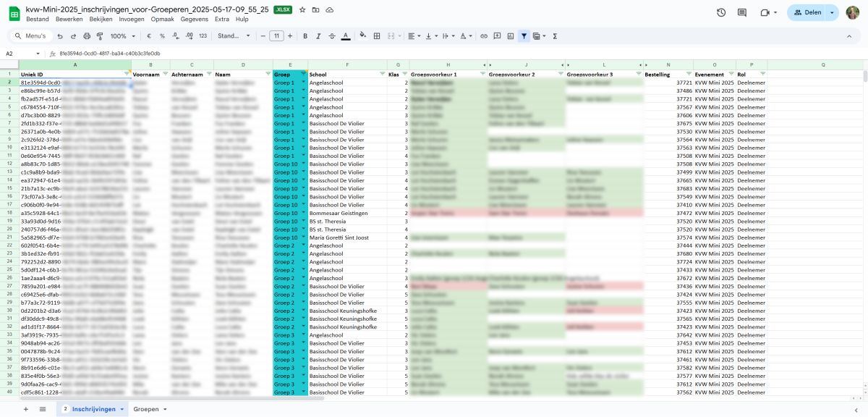The height and width of the screenshot is (417, 868).
Task: Click the borders icon in toolbar
Action: 378,36
